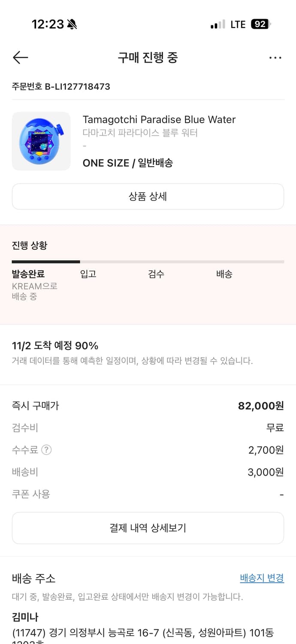Select the 입고 progress step
The height and width of the screenshot is (644, 296).
pos(88,274)
